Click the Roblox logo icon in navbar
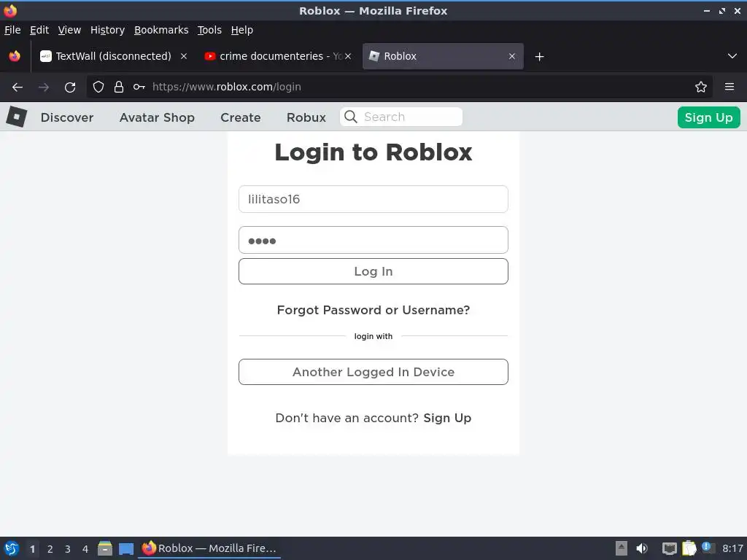Screen dimensions: 747x560 [x=16, y=117]
